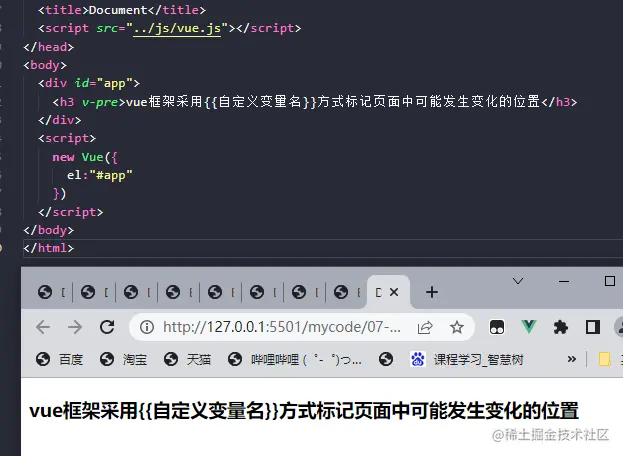Go forward with the browser forward arrow

[75, 327]
